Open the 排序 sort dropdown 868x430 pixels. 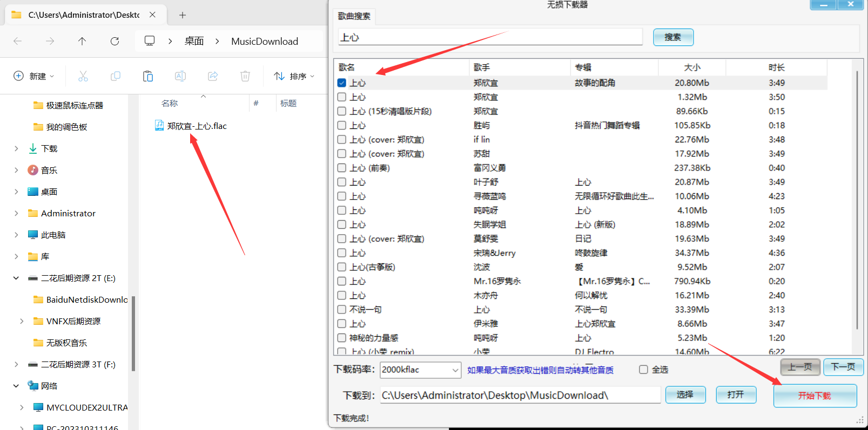(294, 76)
